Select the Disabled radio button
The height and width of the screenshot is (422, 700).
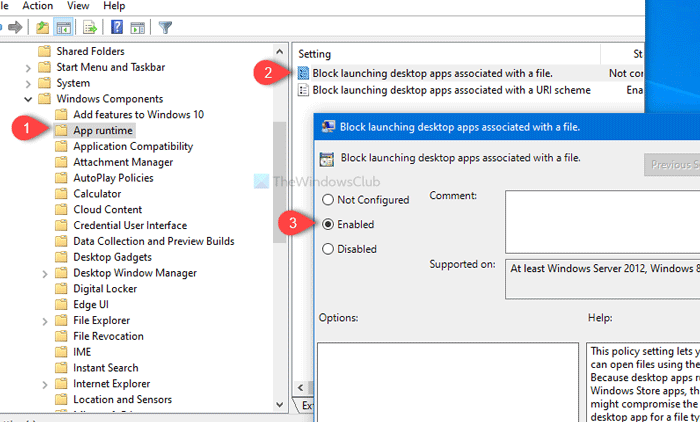[328, 249]
